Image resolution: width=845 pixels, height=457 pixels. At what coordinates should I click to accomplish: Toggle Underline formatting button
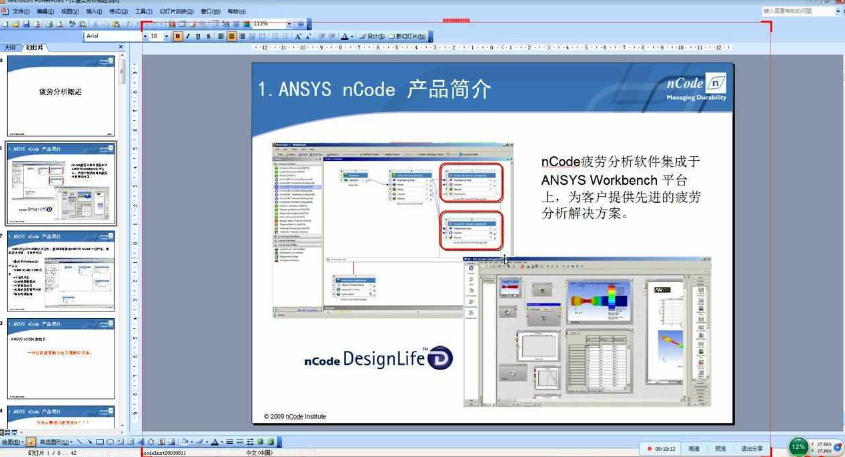point(197,36)
